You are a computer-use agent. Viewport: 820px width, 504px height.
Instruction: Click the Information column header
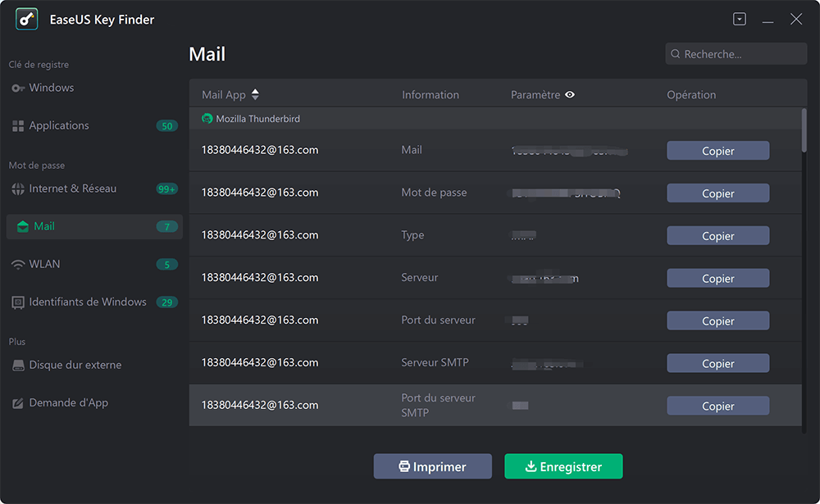(x=430, y=94)
